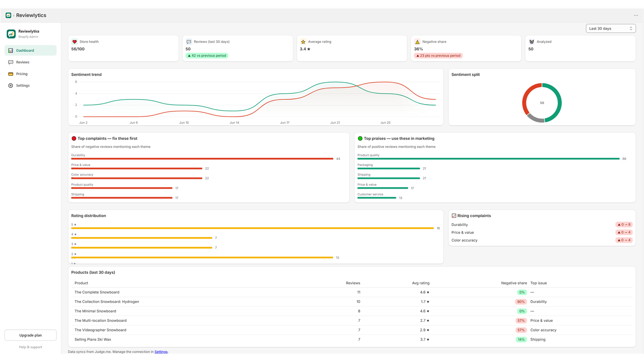Open the three-dot menu at top right
This screenshot has width=644, height=362.
click(x=636, y=15)
